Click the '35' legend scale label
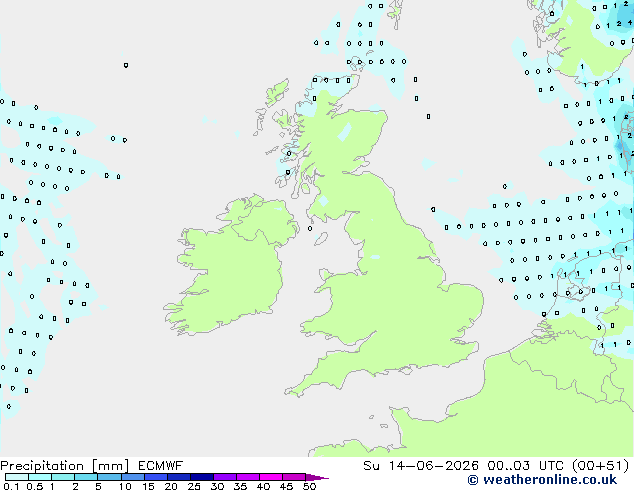The height and width of the screenshot is (490, 634). pos(240,486)
